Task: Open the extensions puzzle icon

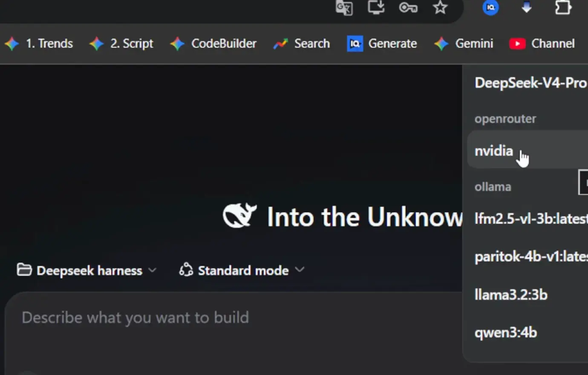Action: [x=563, y=7]
